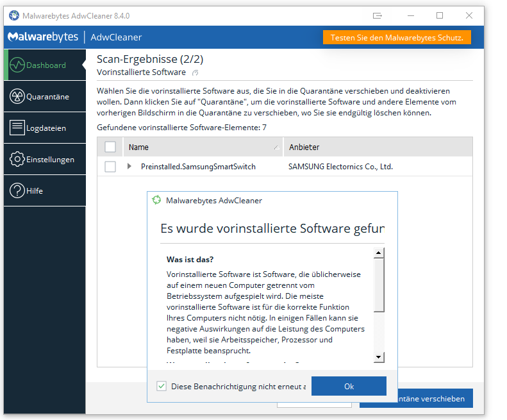Click 'Testen Sie den Malwarebytes Schutz' orange button
Screen dimensions: 507x420
(397, 37)
